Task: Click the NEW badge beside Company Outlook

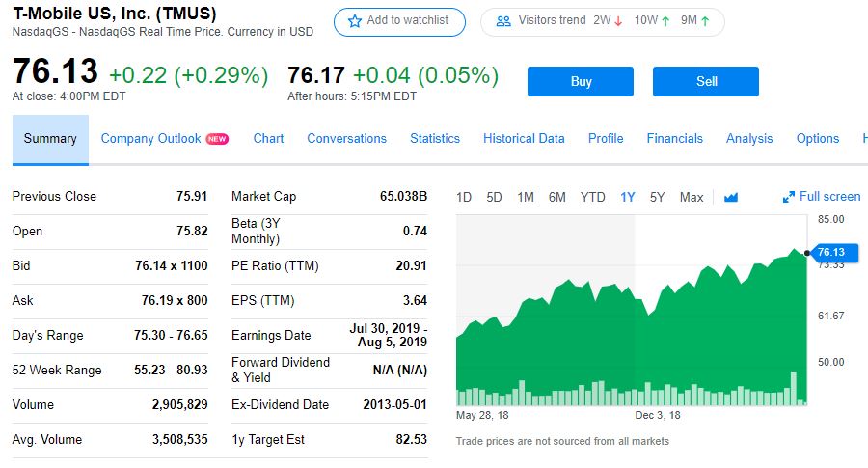Action: click(217, 139)
